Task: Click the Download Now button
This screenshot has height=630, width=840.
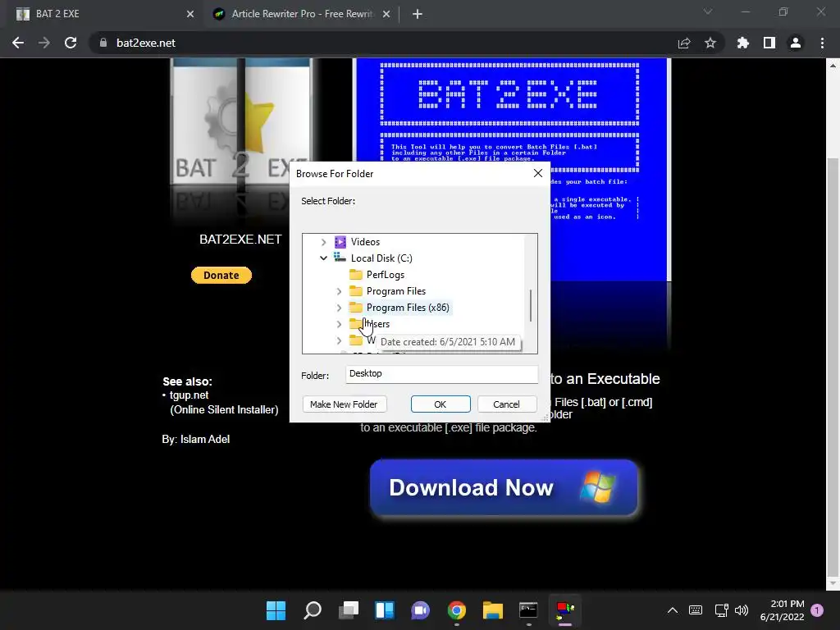Action: click(x=504, y=487)
